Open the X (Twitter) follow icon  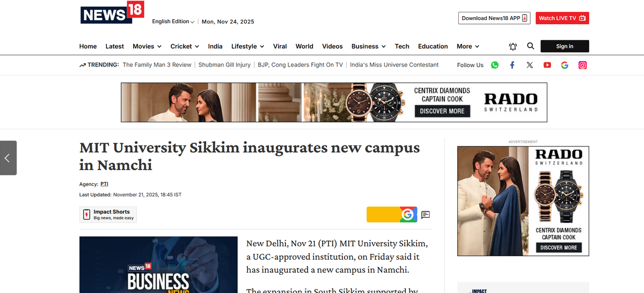click(x=530, y=65)
